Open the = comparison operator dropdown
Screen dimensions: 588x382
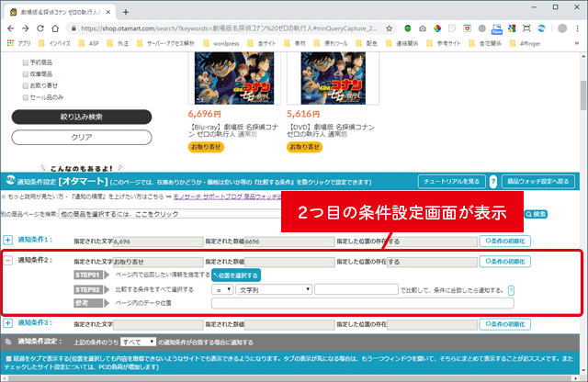pos(222,290)
